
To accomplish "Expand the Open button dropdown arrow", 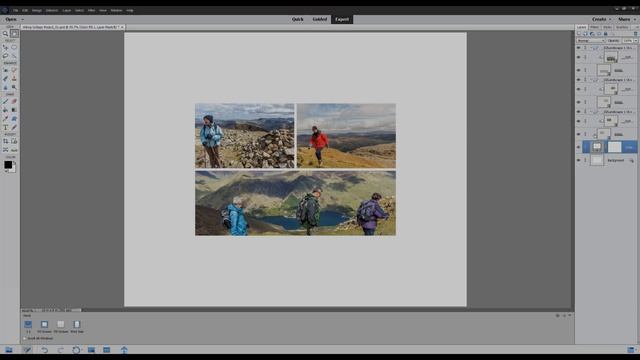I will [22, 19].
